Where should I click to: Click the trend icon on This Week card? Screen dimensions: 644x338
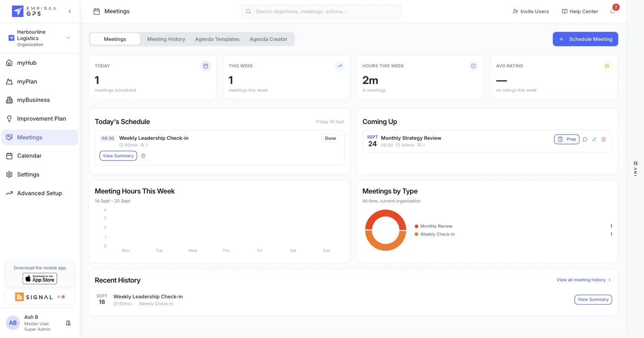tap(339, 66)
